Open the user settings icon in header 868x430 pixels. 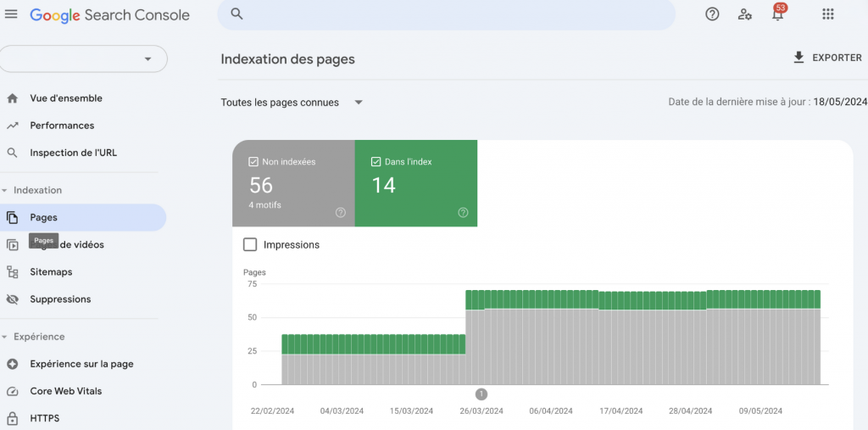pos(745,14)
